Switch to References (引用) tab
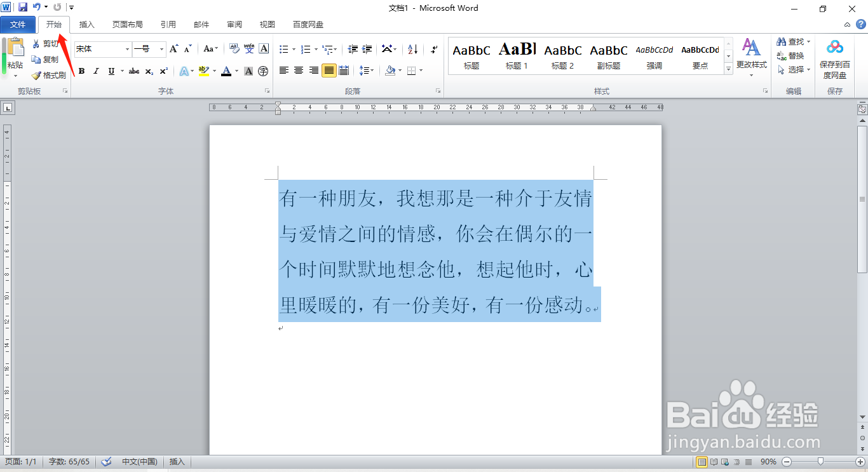The height and width of the screenshot is (472, 868). click(168, 25)
